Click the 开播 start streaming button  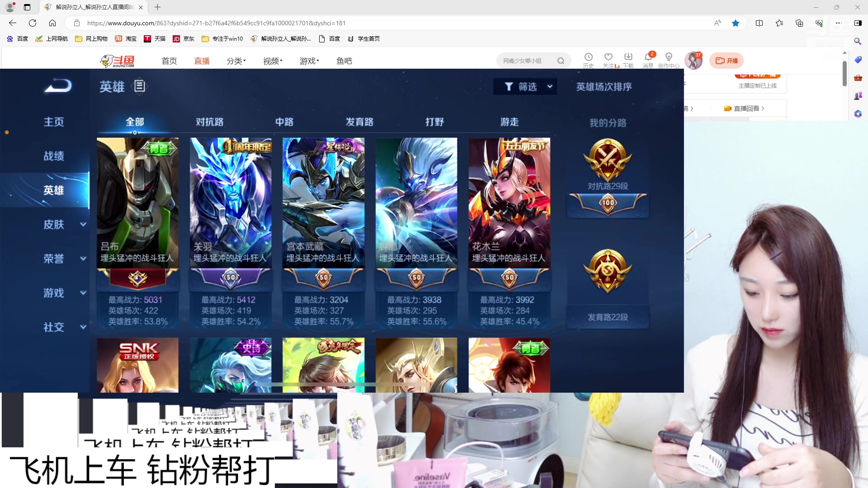coord(726,61)
